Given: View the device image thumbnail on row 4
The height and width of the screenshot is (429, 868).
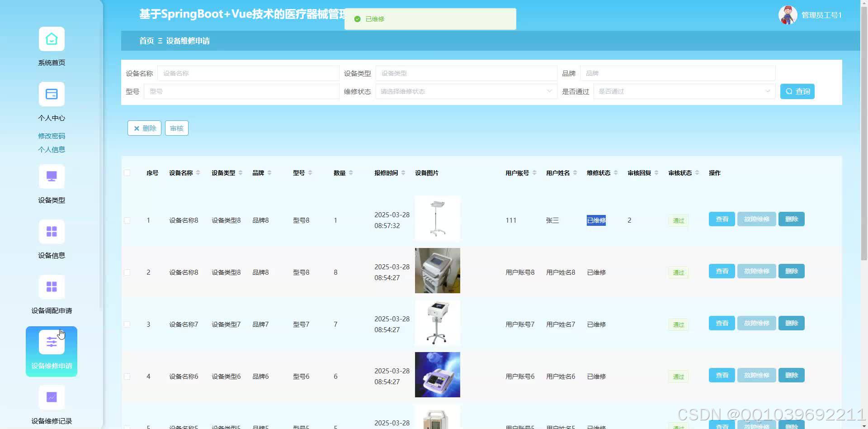Looking at the screenshot, I should (x=437, y=374).
